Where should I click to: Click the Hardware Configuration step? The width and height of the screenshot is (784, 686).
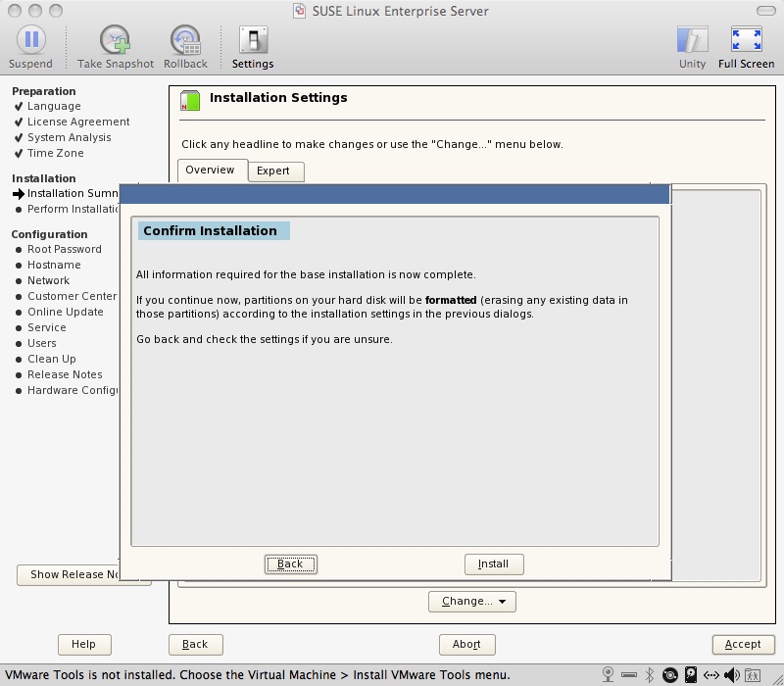(x=73, y=390)
